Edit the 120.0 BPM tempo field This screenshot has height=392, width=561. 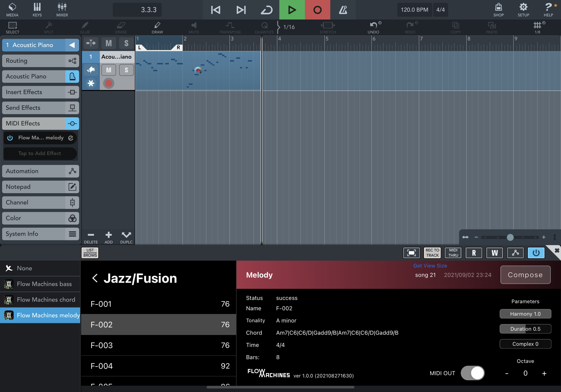[x=414, y=10]
